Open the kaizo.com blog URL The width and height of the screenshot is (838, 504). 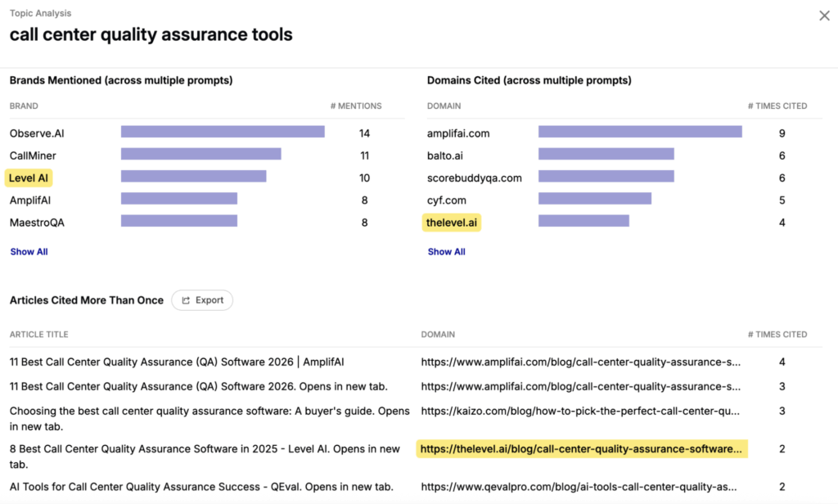tap(580, 411)
